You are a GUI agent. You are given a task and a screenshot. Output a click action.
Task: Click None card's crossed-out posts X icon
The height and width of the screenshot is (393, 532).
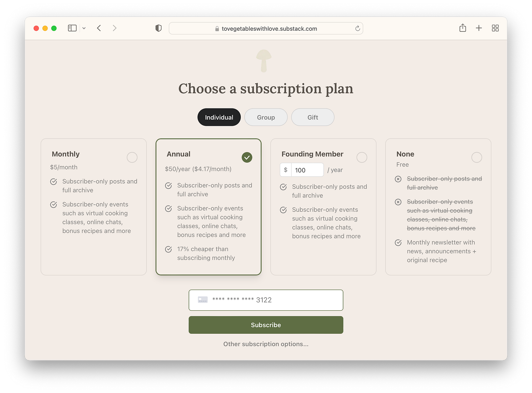pyautogui.click(x=398, y=179)
